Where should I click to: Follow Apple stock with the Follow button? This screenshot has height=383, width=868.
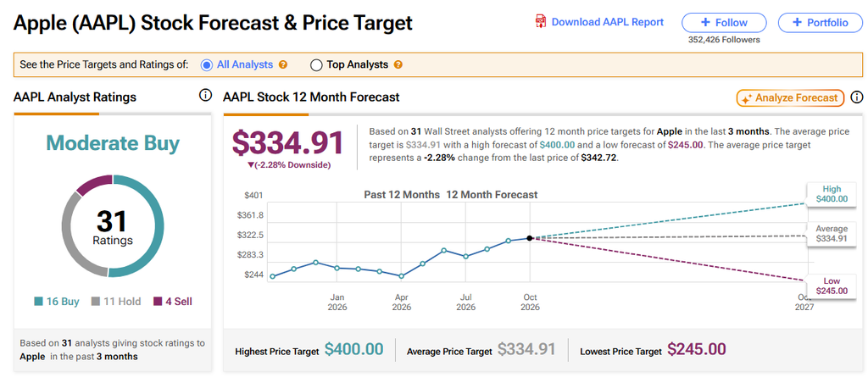pyautogui.click(x=724, y=23)
